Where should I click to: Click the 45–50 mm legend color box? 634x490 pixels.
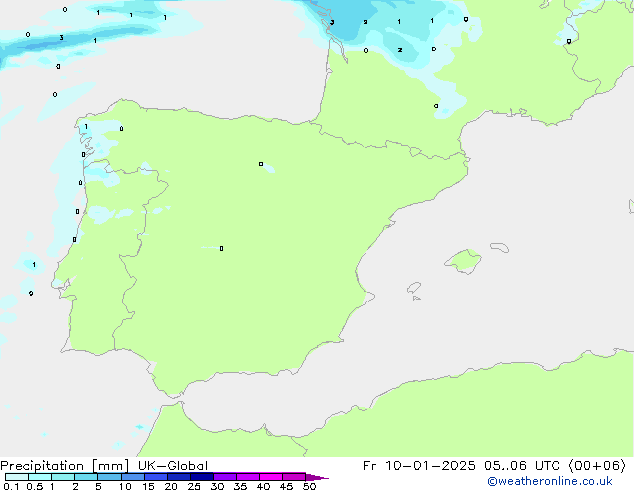294,477
